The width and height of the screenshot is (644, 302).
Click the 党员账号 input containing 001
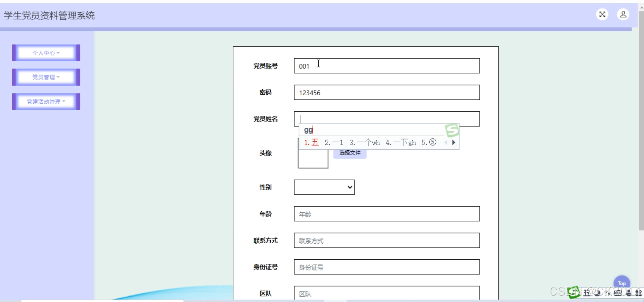387,66
